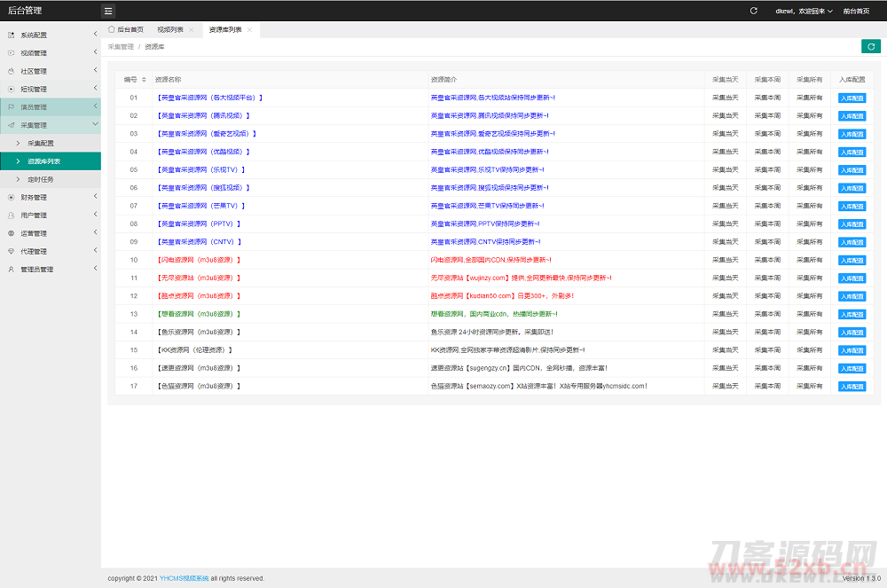The width and height of the screenshot is (887, 588).
Task: Click 采集所有 for row 05 乐视TV
Action: 809,169
